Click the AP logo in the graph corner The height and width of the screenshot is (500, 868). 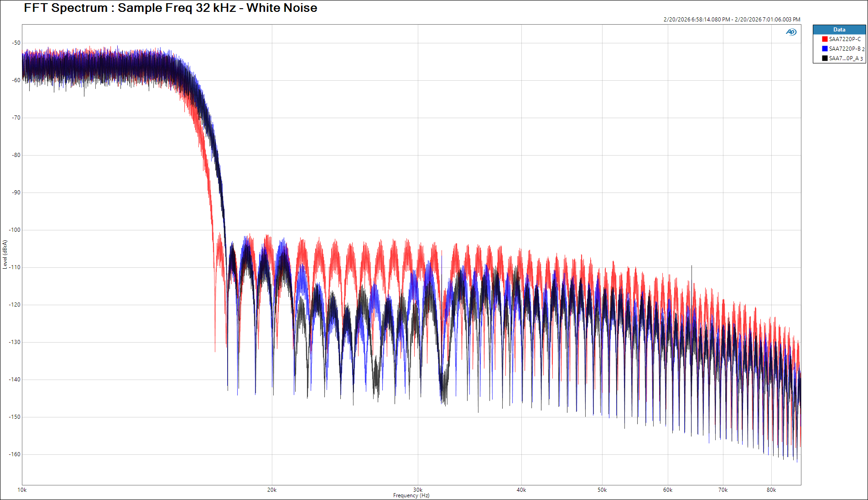click(x=791, y=32)
